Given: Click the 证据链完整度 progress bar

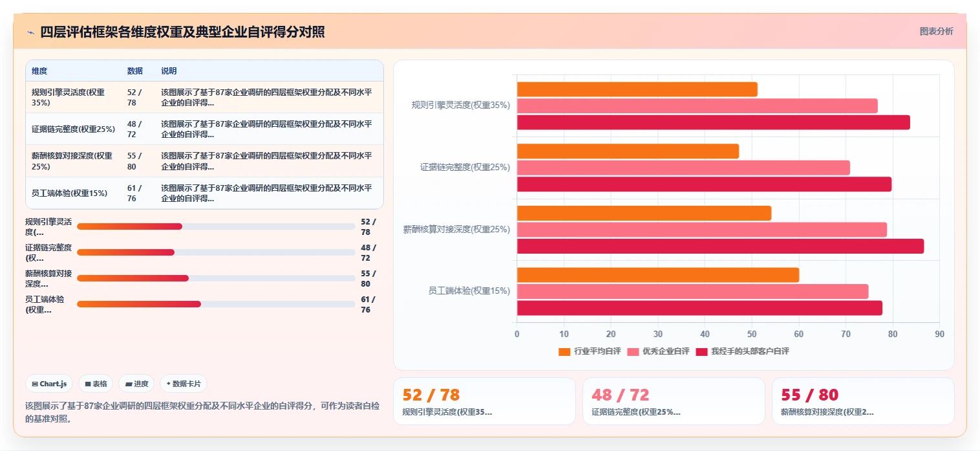Looking at the screenshot, I should 216,252.
